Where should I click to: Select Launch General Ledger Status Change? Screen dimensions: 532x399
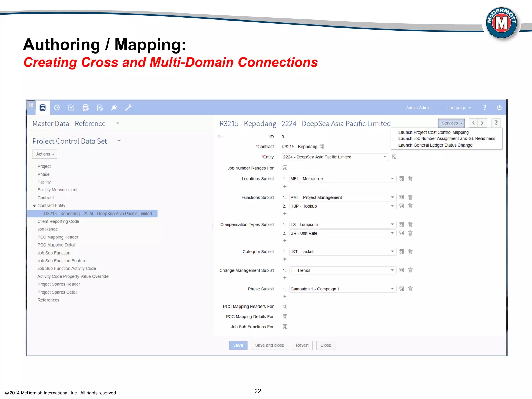click(x=435, y=145)
